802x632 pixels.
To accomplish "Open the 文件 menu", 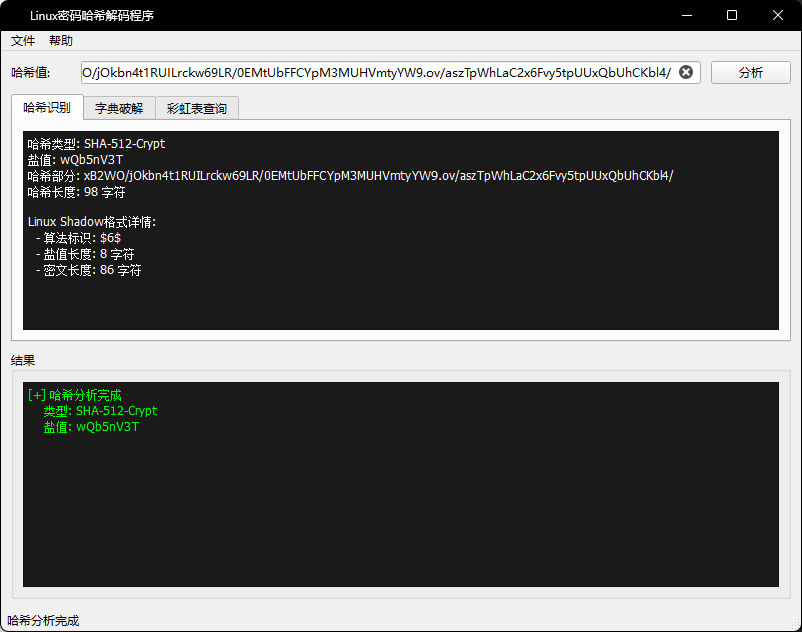I will click(x=23, y=41).
